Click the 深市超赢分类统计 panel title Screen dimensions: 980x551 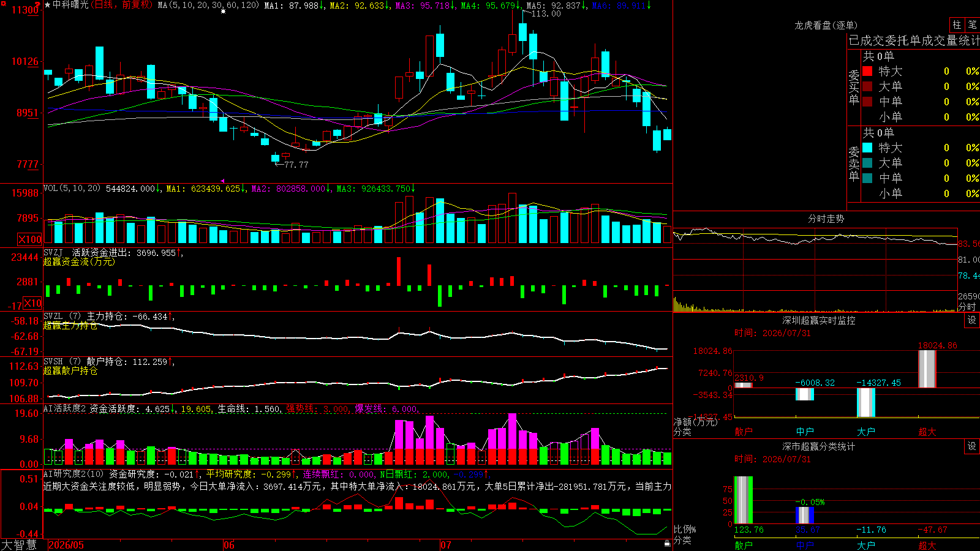[819, 447]
